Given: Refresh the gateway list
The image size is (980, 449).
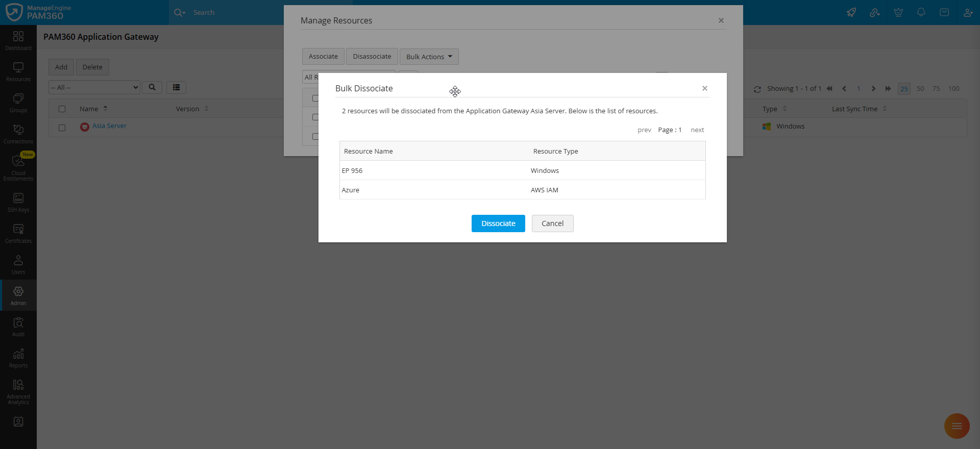Looking at the screenshot, I should click(x=757, y=89).
